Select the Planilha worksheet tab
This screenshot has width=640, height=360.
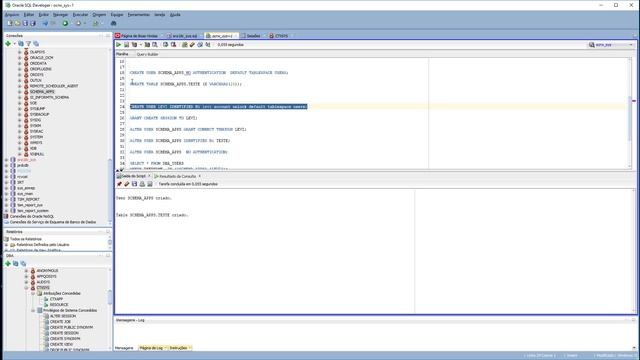point(122,54)
